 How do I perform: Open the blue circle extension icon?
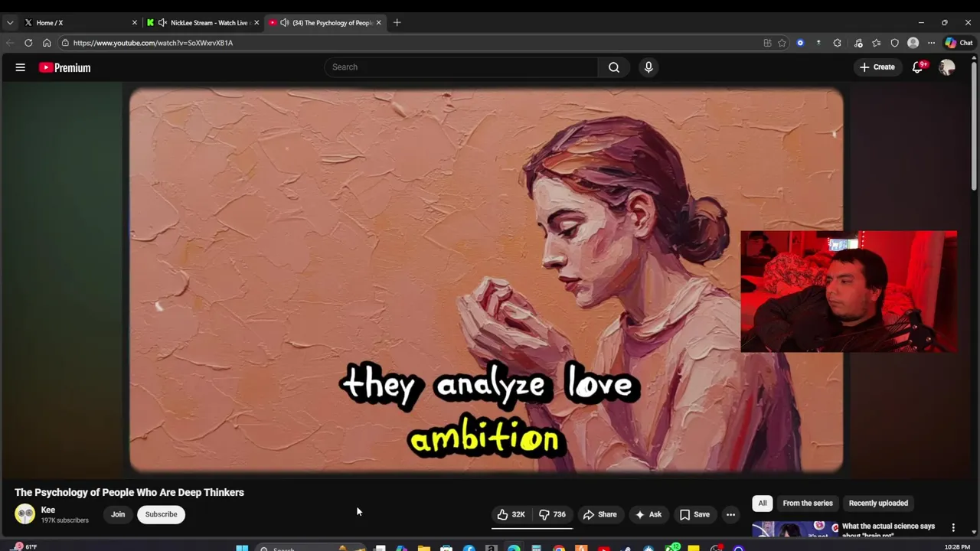(800, 43)
